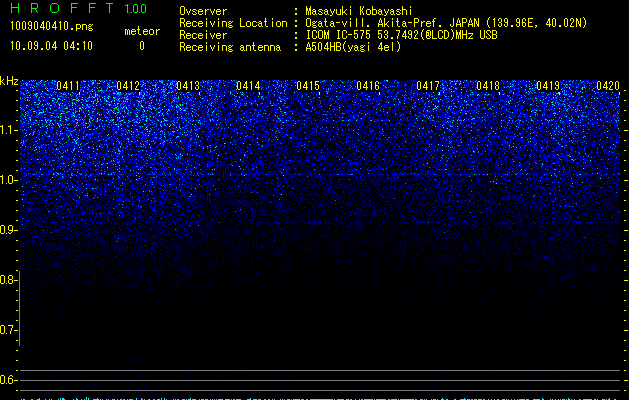The image size is (629, 400).
Task: Click the 0420 time marker
Action: [608, 86]
